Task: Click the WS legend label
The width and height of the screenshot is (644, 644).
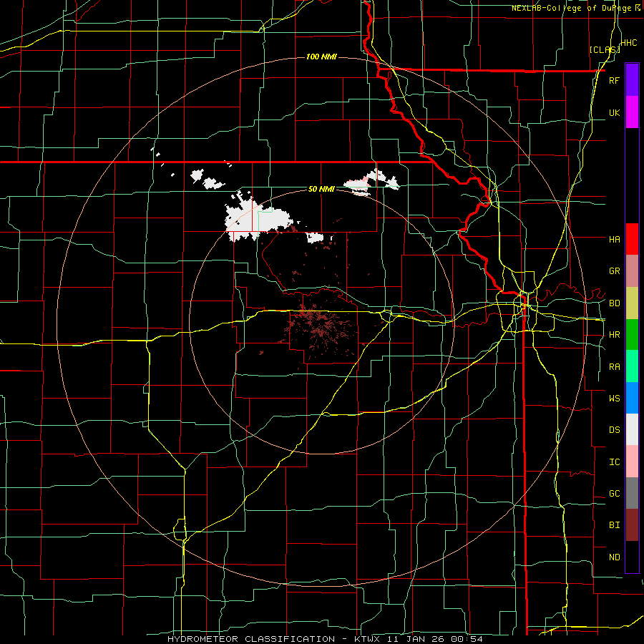Action: (614, 399)
